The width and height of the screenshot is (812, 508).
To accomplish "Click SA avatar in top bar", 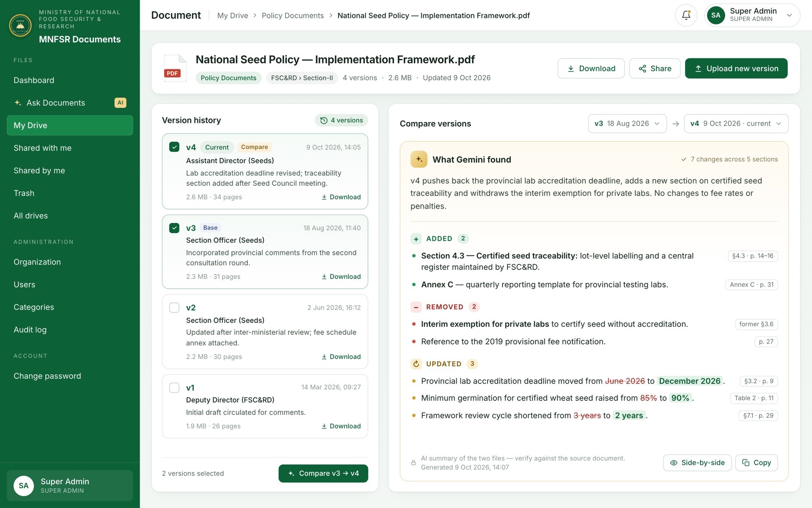I will [x=716, y=15].
